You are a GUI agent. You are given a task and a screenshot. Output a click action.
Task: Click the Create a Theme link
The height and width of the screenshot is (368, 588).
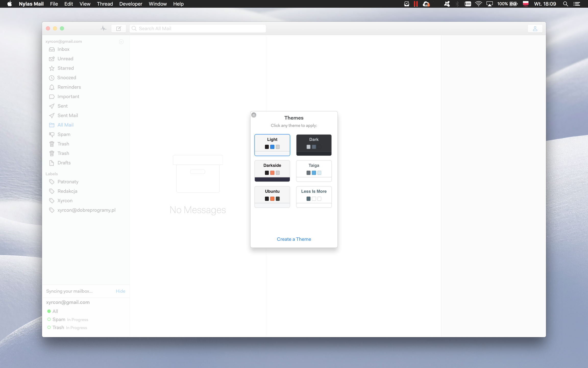point(294,239)
